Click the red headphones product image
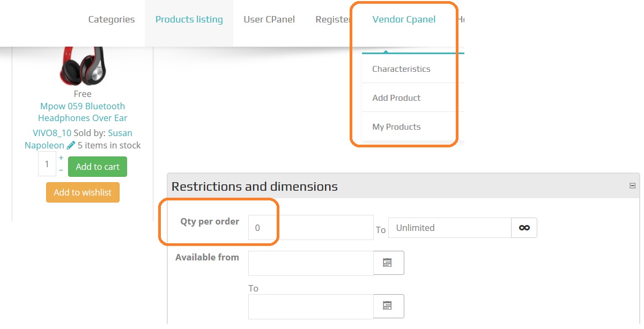The image size is (644, 329). (83, 65)
